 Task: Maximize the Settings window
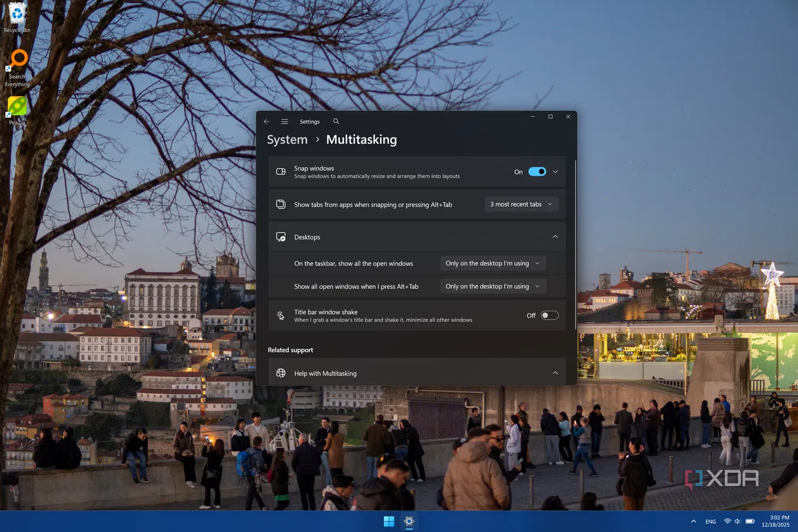tap(550, 117)
